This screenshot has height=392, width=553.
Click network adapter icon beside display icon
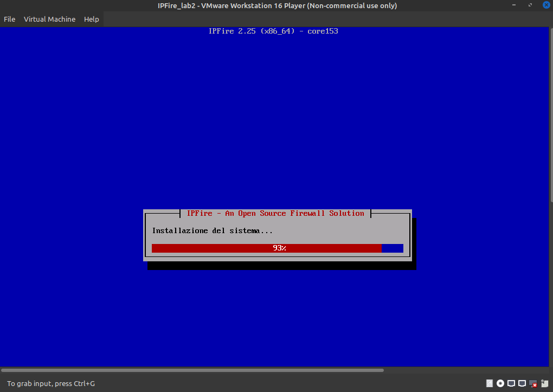[522, 383]
